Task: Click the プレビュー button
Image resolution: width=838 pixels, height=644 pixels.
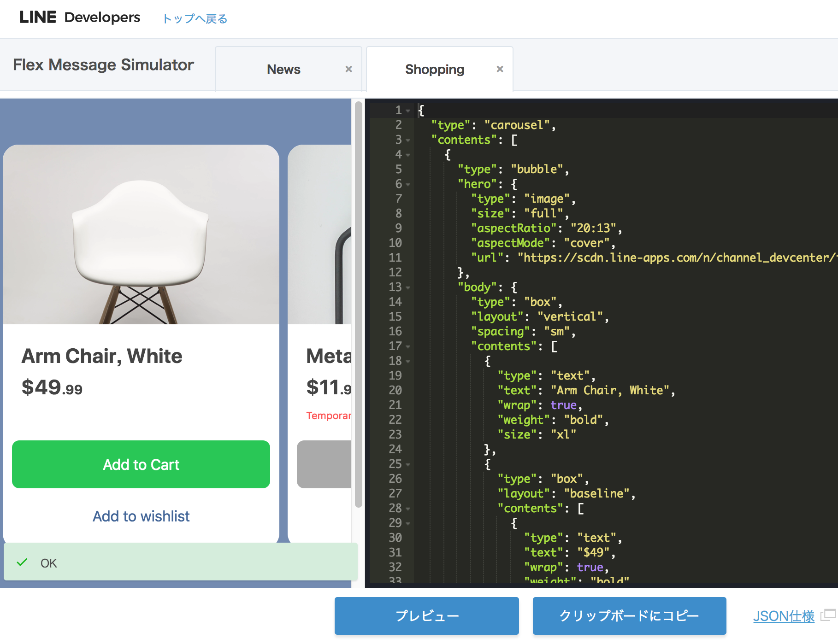Action: (x=427, y=616)
